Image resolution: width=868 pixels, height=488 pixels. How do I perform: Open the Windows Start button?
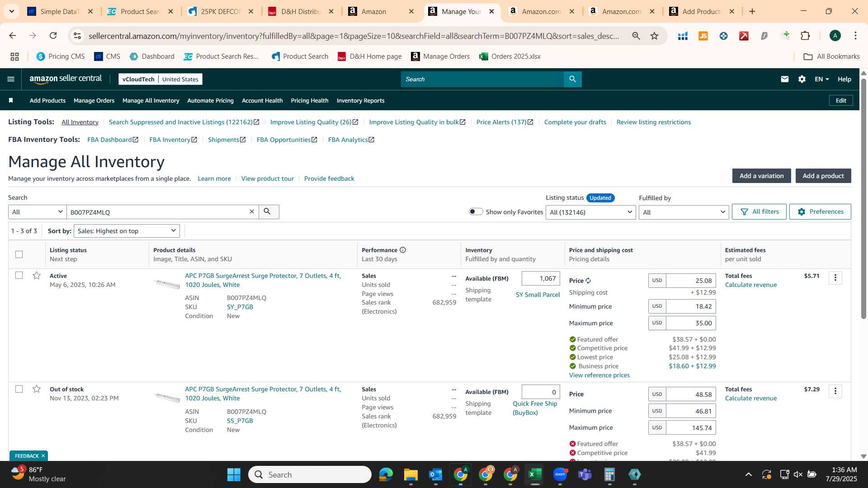click(234, 474)
